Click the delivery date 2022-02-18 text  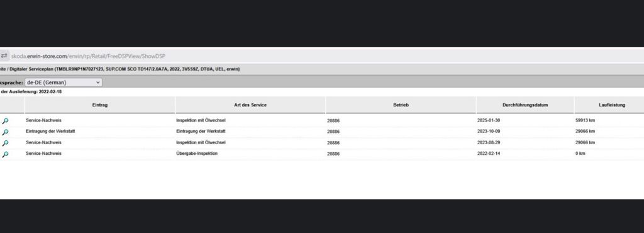(x=50, y=92)
